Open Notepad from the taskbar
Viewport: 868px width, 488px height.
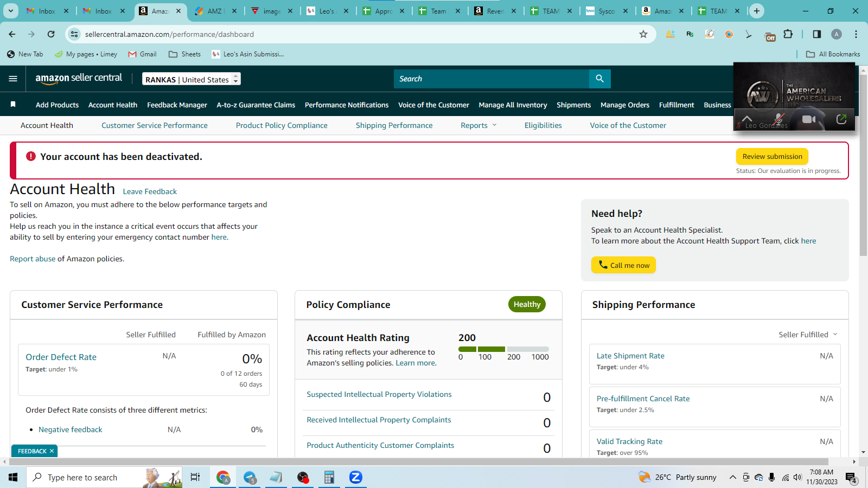(x=276, y=477)
